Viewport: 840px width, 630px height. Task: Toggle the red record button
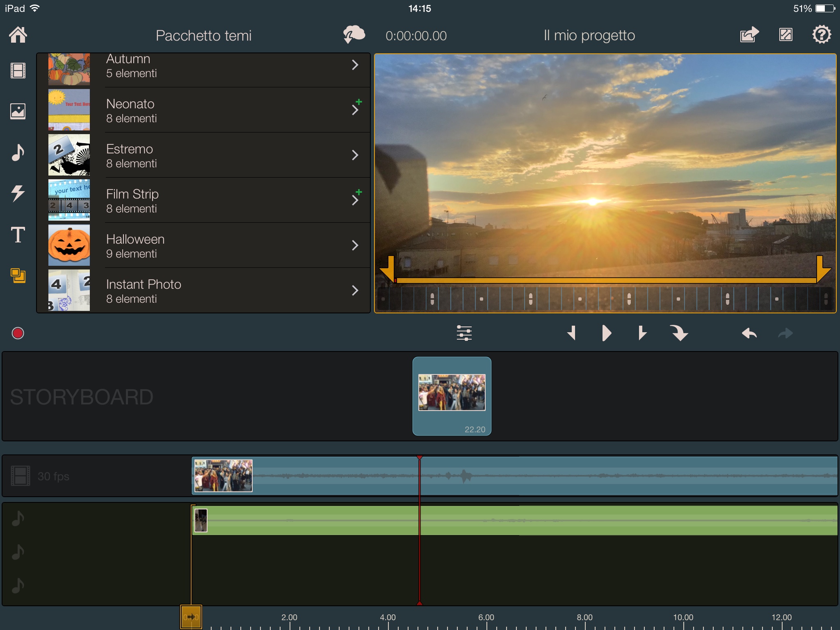pyautogui.click(x=18, y=333)
